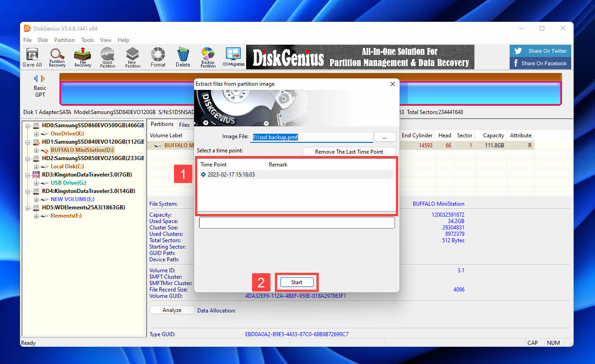Launch the File Recovery tool

coord(83,57)
